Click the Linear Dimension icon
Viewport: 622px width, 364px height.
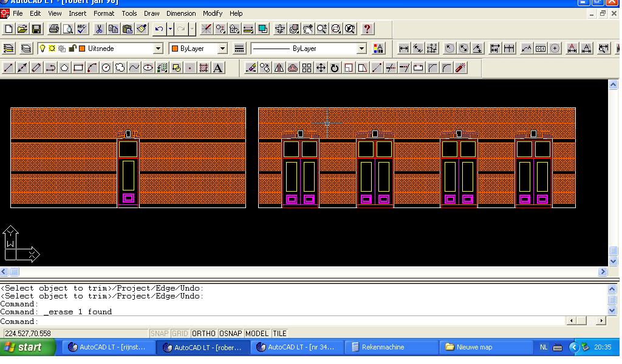coord(404,49)
